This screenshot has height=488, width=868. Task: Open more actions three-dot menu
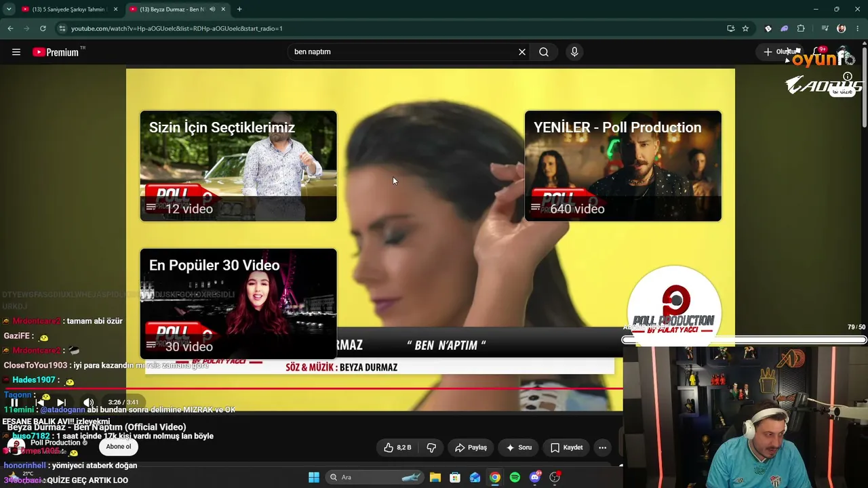tap(602, 447)
